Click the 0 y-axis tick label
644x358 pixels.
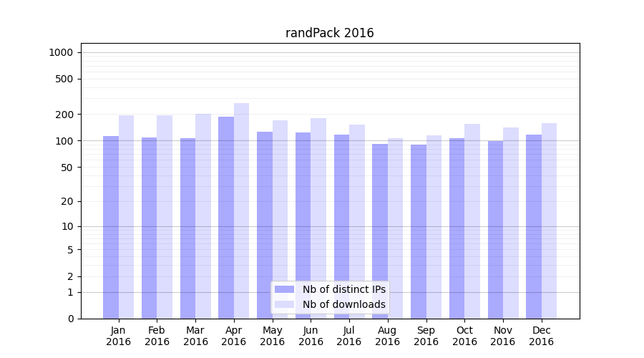70,319
